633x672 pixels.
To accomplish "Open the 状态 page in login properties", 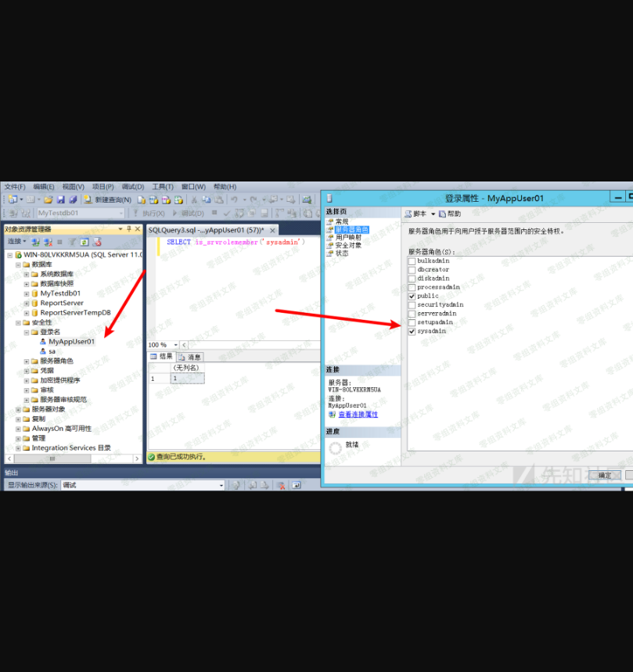I will pos(342,253).
